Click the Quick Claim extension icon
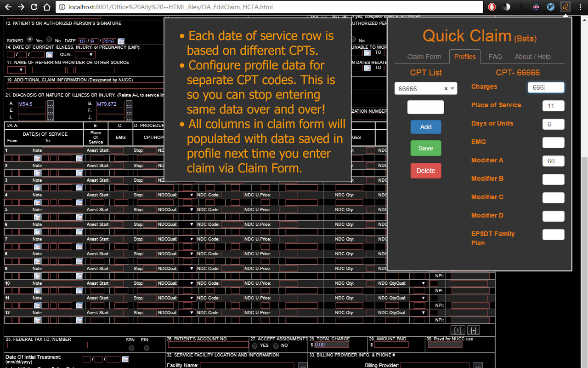The width and height of the screenshot is (588, 368). [566, 7]
